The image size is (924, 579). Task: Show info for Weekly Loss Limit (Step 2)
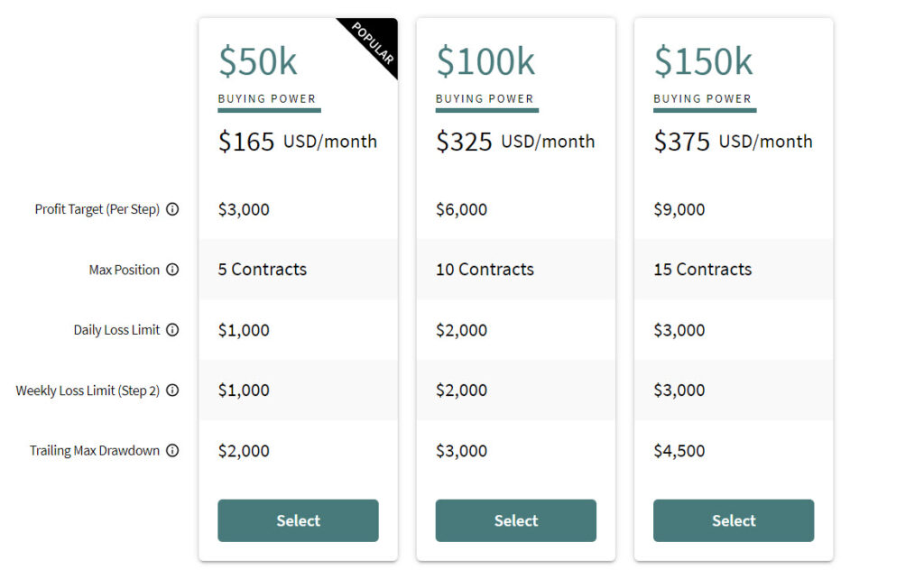pos(172,391)
